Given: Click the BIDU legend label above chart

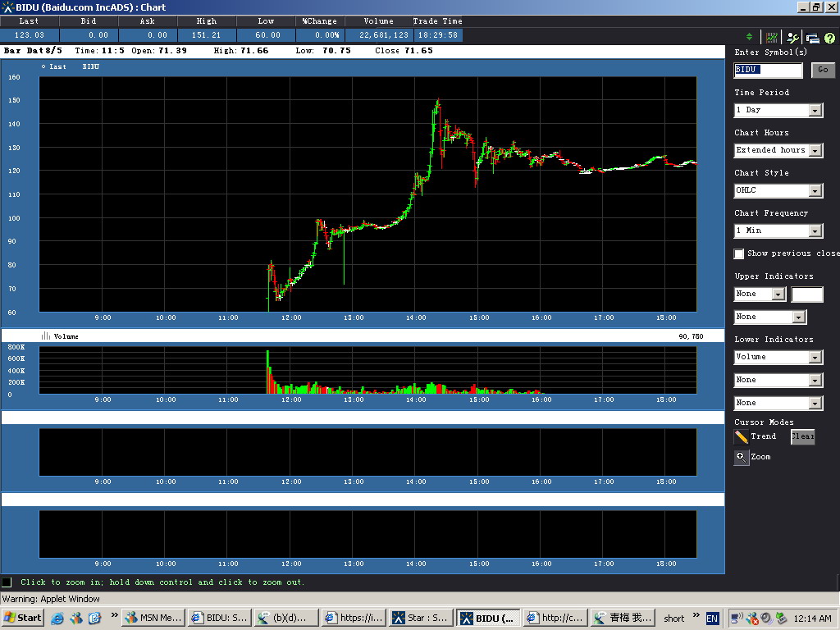Looking at the screenshot, I should pos(90,66).
